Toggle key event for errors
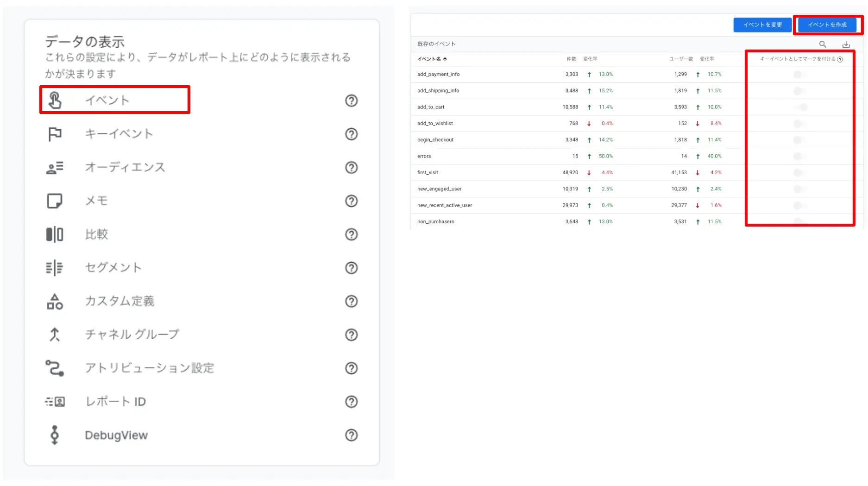Screen dimensions: 868x486 (x=800, y=156)
